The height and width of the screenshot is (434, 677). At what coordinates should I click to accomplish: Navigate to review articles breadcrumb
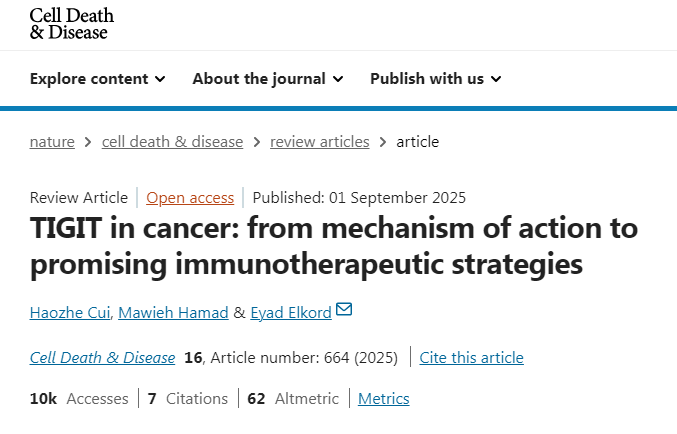[319, 142]
